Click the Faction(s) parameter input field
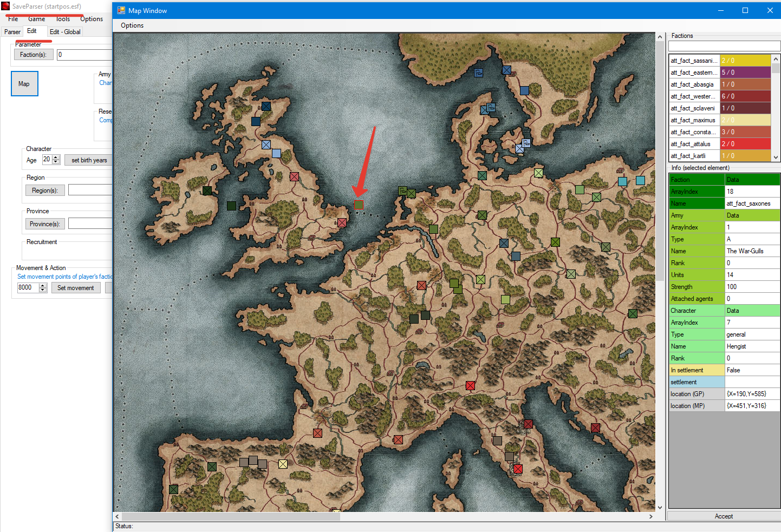Image resolution: width=781 pixels, height=532 pixels. click(x=84, y=55)
